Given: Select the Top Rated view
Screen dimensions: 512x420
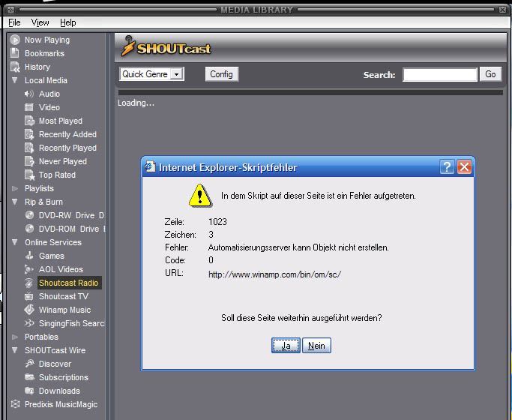Looking at the screenshot, I should (x=57, y=175).
